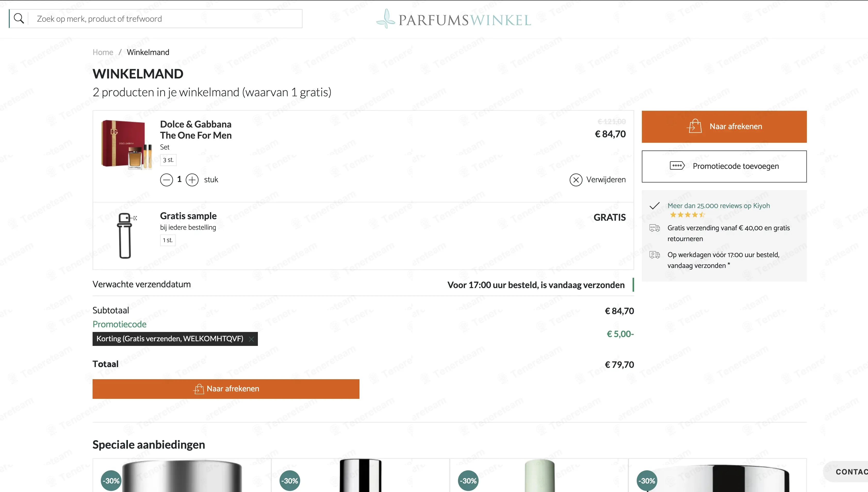868x492 pixels.
Task: Open the Parfumswinkel logo homepage
Action: [454, 19]
